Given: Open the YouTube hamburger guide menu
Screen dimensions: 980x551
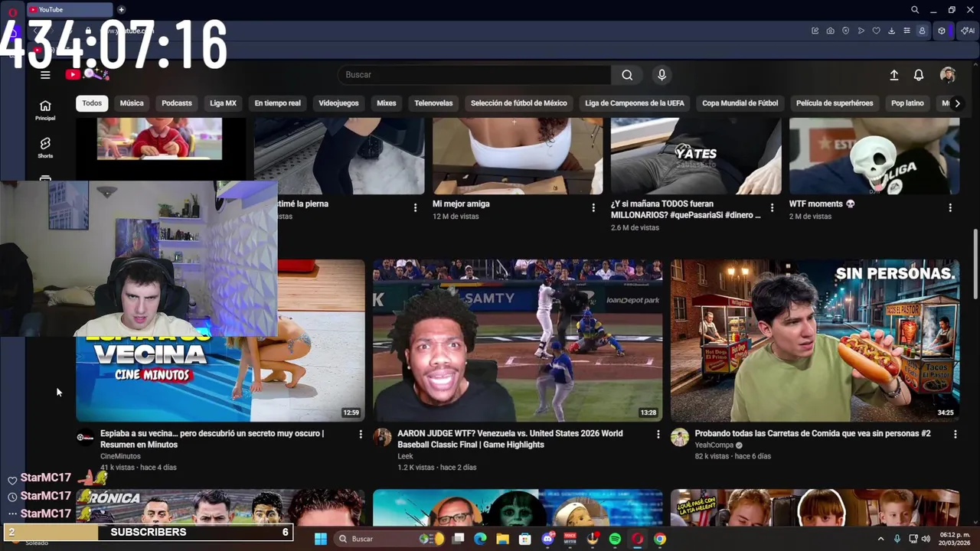Looking at the screenshot, I should pos(45,74).
